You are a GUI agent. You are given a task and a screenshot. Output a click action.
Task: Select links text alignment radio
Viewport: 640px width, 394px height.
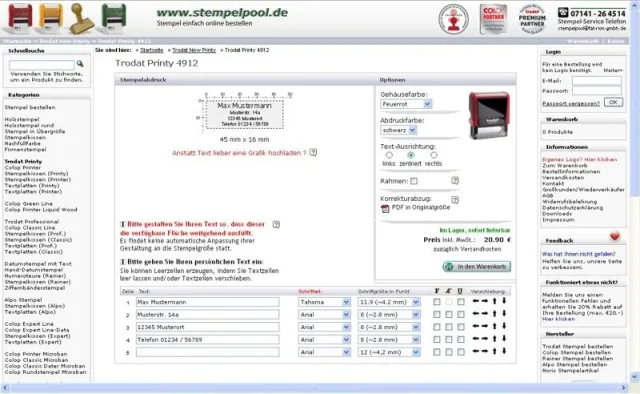point(389,155)
